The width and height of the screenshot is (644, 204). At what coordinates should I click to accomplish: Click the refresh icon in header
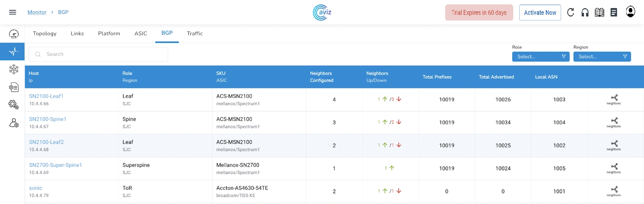click(570, 12)
